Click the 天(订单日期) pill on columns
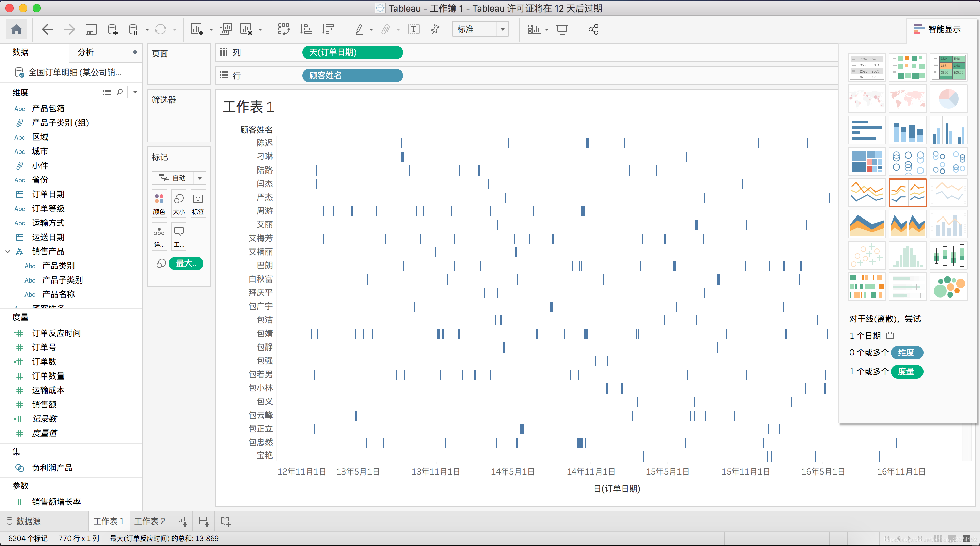The width and height of the screenshot is (980, 546). (352, 52)
